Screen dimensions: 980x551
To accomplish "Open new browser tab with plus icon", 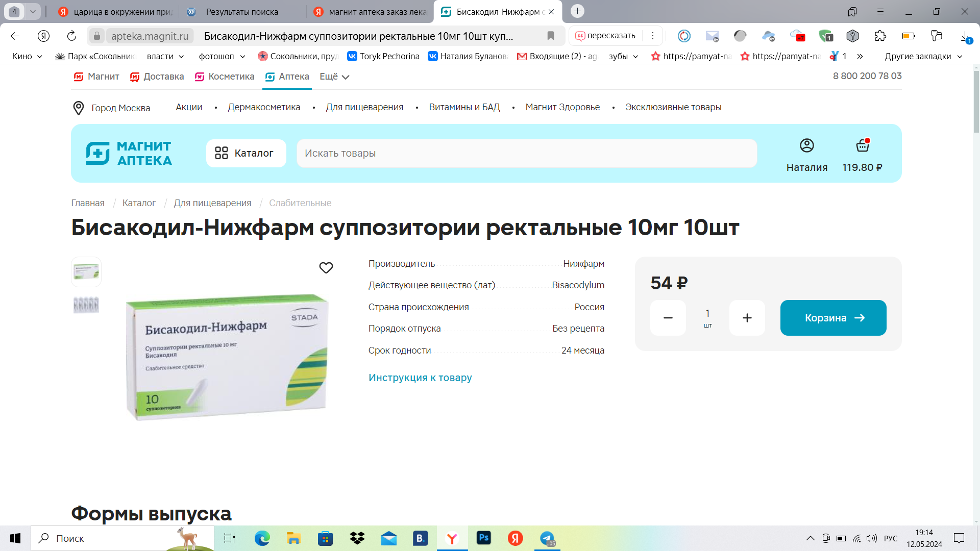I will [x=577, y=11].
